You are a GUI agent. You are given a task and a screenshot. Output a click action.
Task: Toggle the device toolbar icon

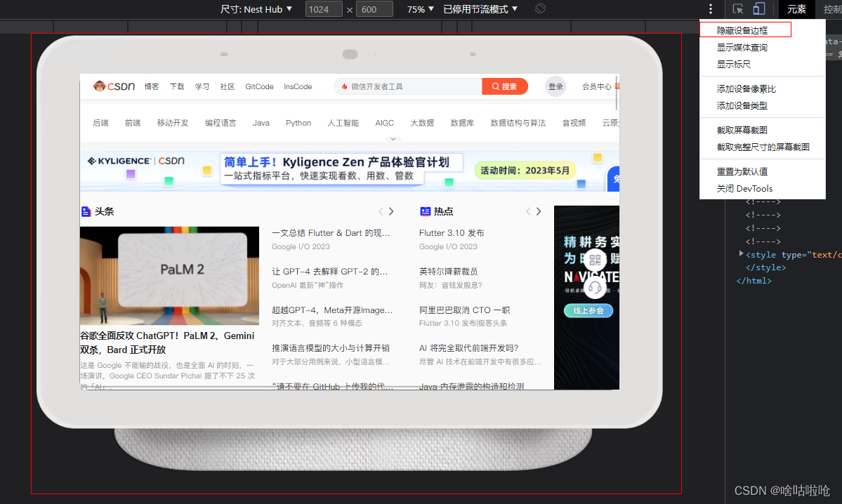click(x=758, y=8)
